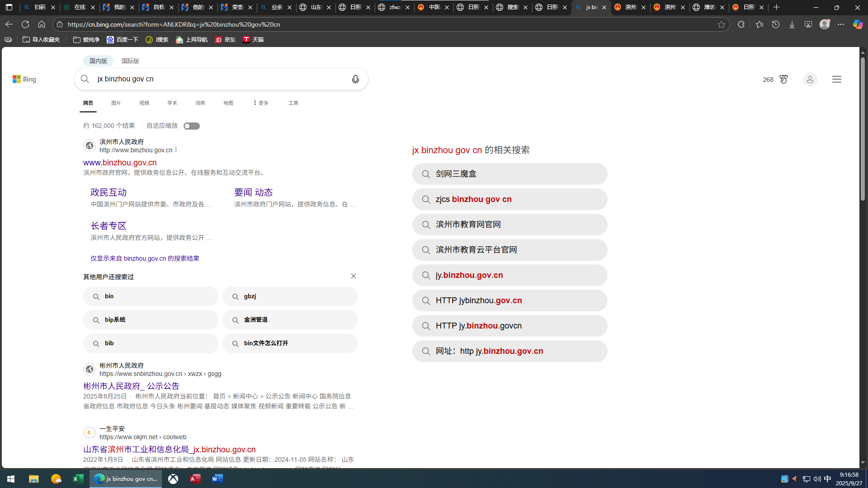The height and width of the screenshot is (488, 868).
Task: Open favorites list icon
Action: click(x=759, y=24)
